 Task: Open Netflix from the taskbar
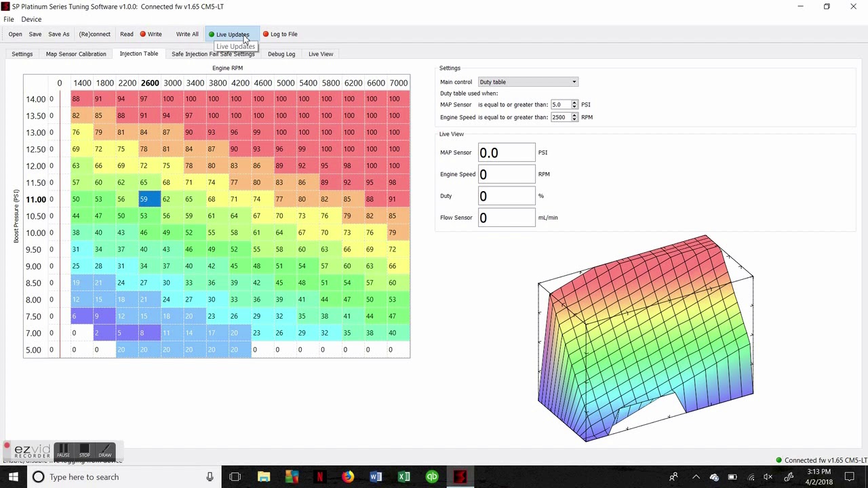pyautogui.click(x=320, y=477)
